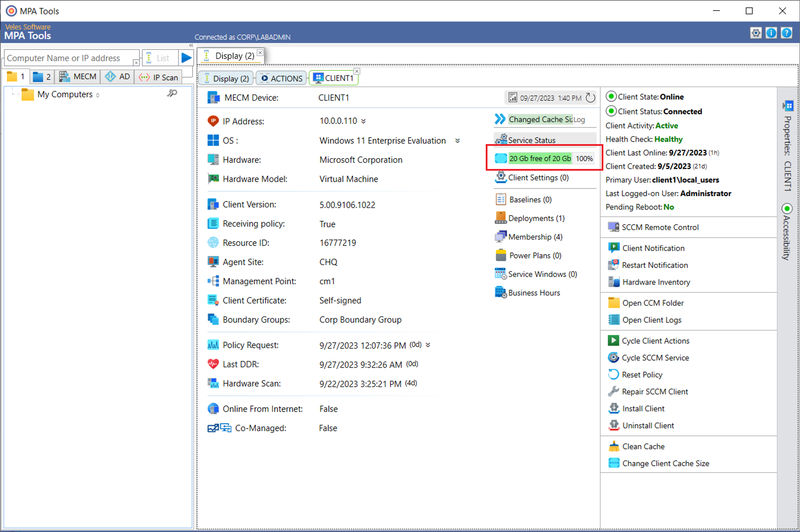This screenshot has height=532, width=800.
Task: Click Reset Policy
Action: click(x=635, y=375)
